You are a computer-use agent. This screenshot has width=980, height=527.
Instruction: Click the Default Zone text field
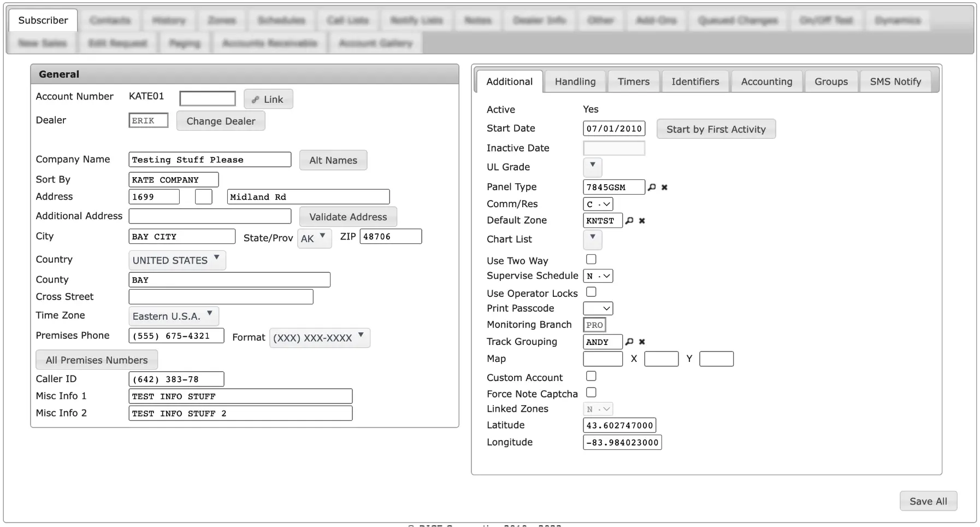coord(603,220)
